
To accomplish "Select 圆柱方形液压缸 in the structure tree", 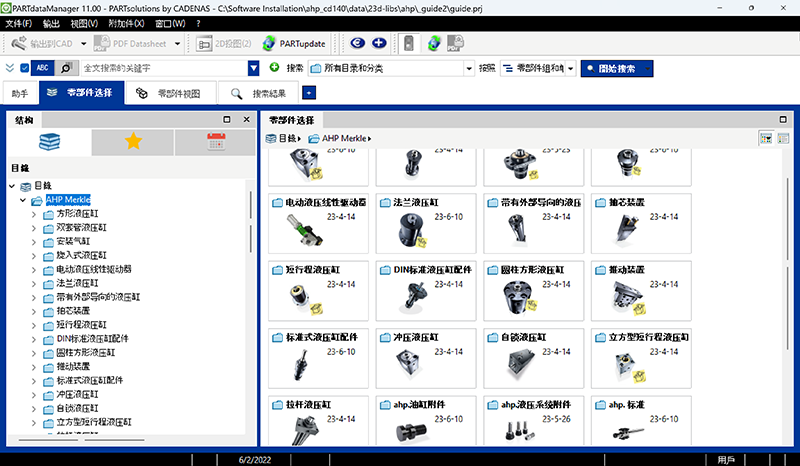I will (x=85, y=353).
